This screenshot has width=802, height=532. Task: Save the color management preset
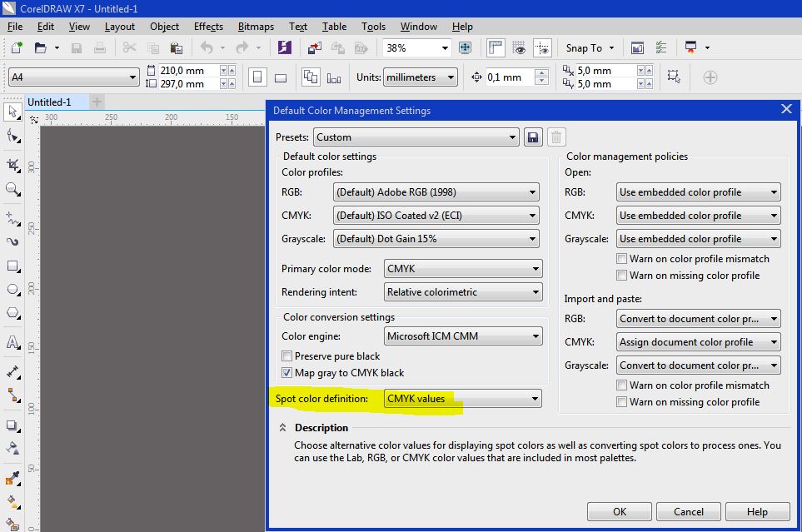tap(532, 137)
